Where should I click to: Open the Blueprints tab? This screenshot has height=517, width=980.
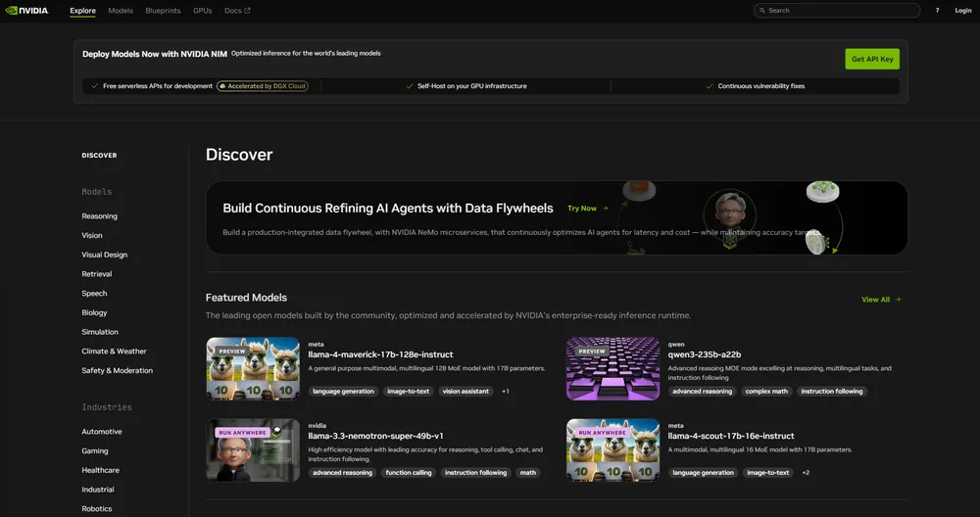163,11
